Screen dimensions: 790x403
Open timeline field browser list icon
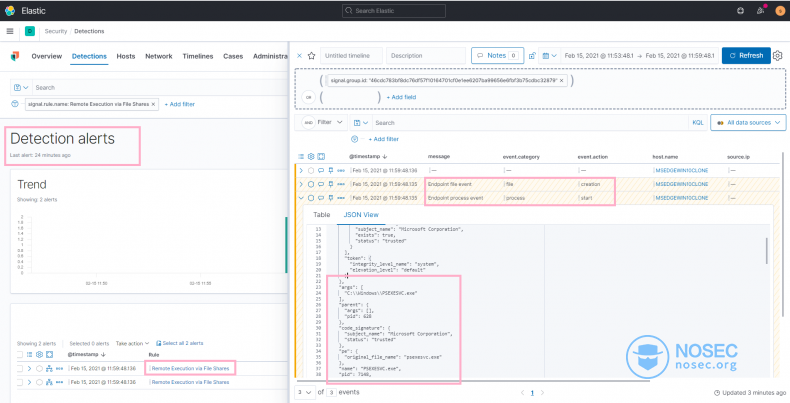[x=301, y=157]
